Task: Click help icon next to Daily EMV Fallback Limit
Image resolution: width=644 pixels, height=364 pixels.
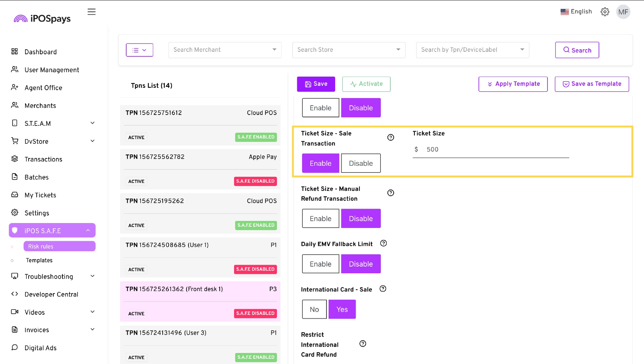Action: tap(383, 243)
